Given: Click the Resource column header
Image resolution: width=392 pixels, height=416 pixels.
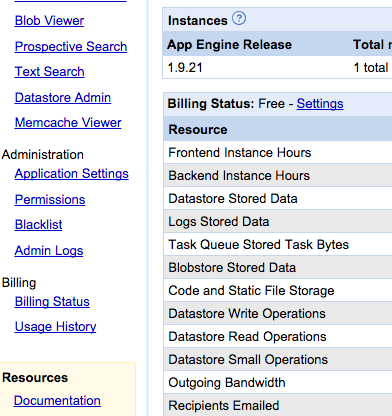Looking at the screenshot, I should [198, 130].
